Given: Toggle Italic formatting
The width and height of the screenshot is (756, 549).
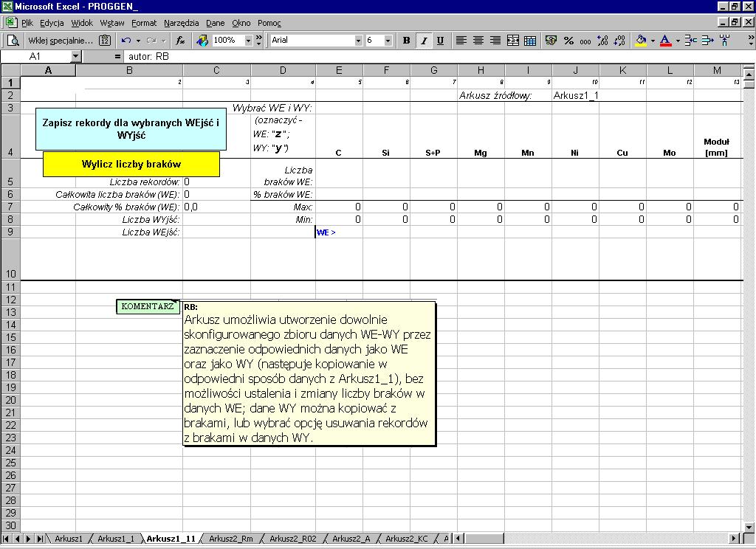Looking at the screenshot, I should pyautogui.click(x=424, y=41).
